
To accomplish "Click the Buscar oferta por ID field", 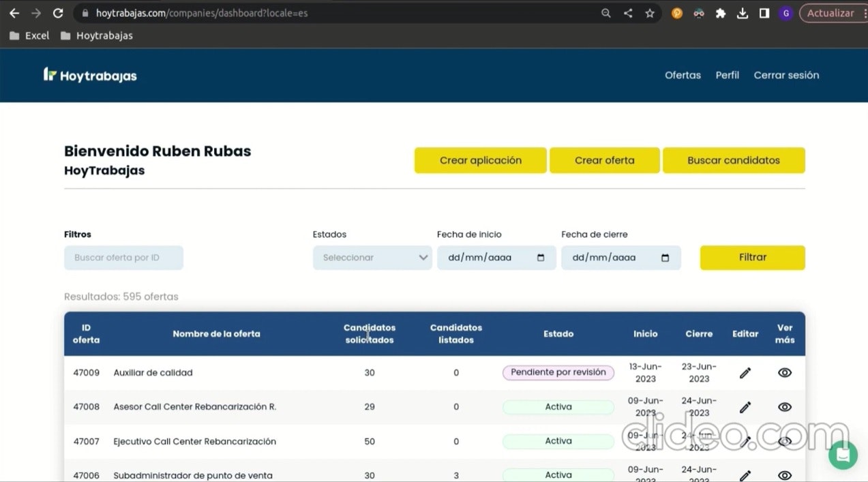I will point(123,258).
